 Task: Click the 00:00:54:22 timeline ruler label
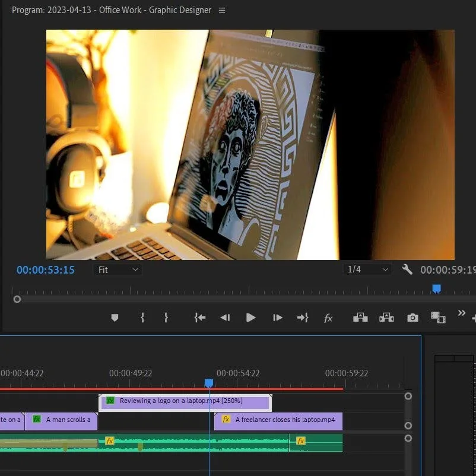pyautogui.click(x=238, y=373)
